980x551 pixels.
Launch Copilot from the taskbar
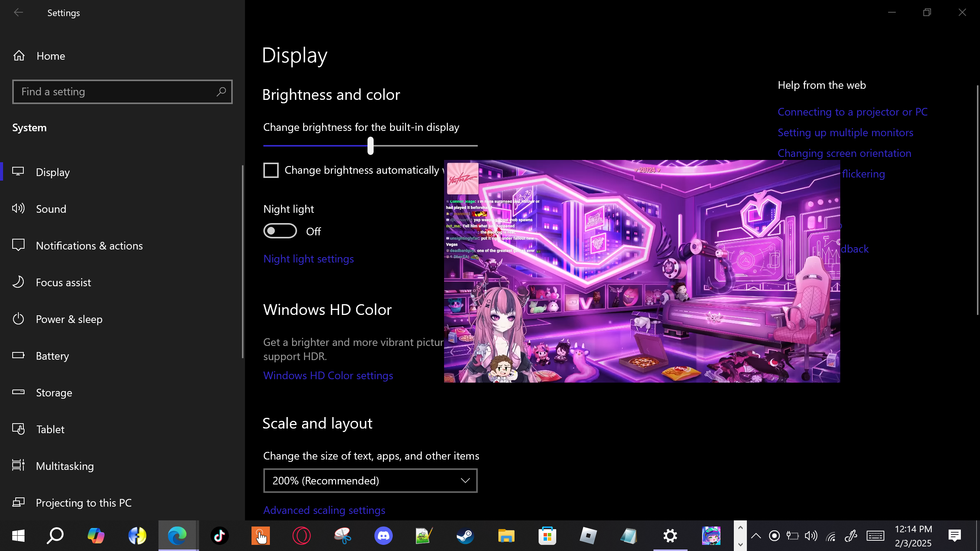tap(96, 536)
